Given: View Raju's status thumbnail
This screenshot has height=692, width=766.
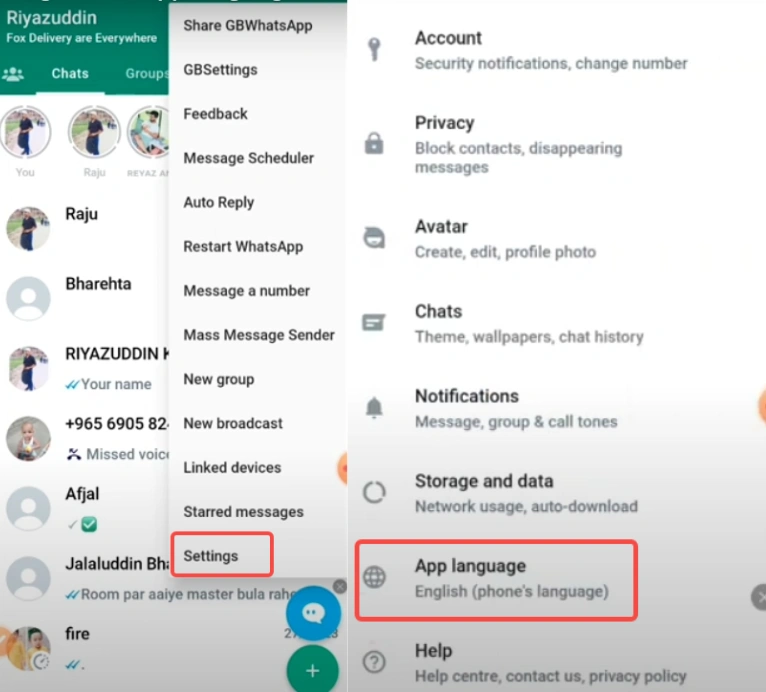Looking at the screenshot, I should tap(94, 133).
